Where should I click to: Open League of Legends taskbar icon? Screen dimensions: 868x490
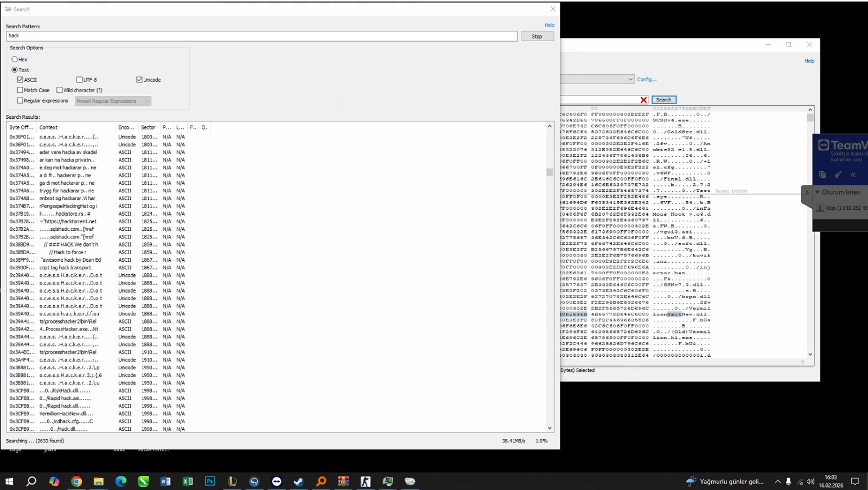coord(232,481)
